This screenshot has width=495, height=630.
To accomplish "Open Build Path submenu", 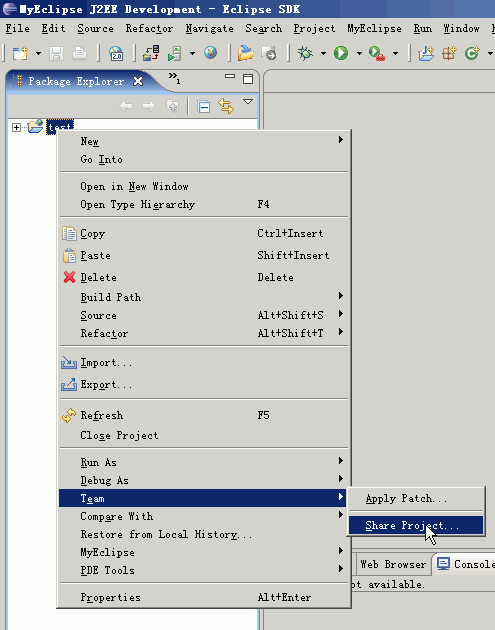I will tap(204, 297).
